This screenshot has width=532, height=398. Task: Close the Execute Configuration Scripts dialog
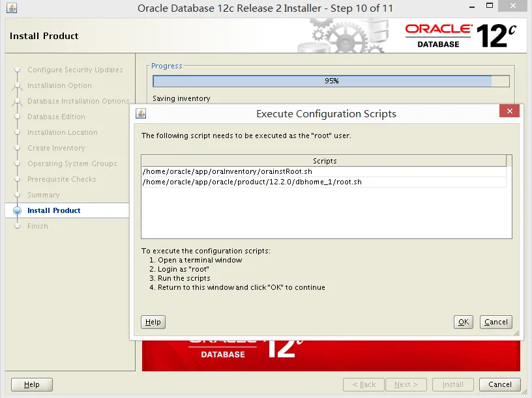point(509,111)
